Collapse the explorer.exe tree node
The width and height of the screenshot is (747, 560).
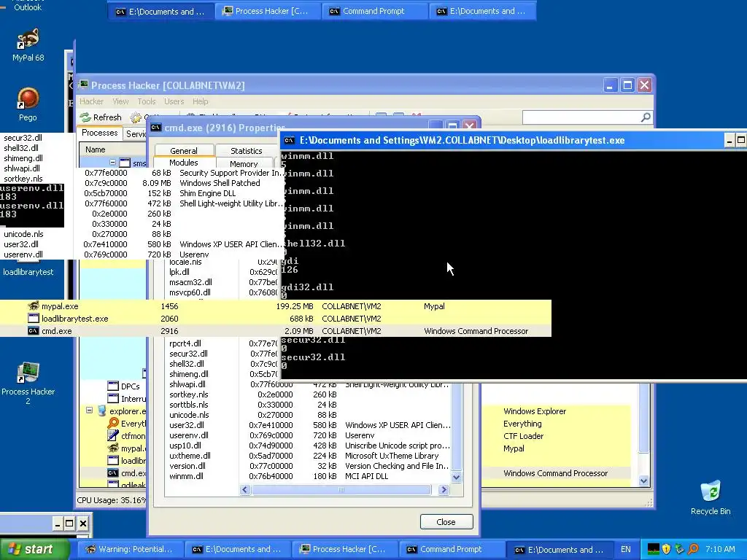pos(89,410)
